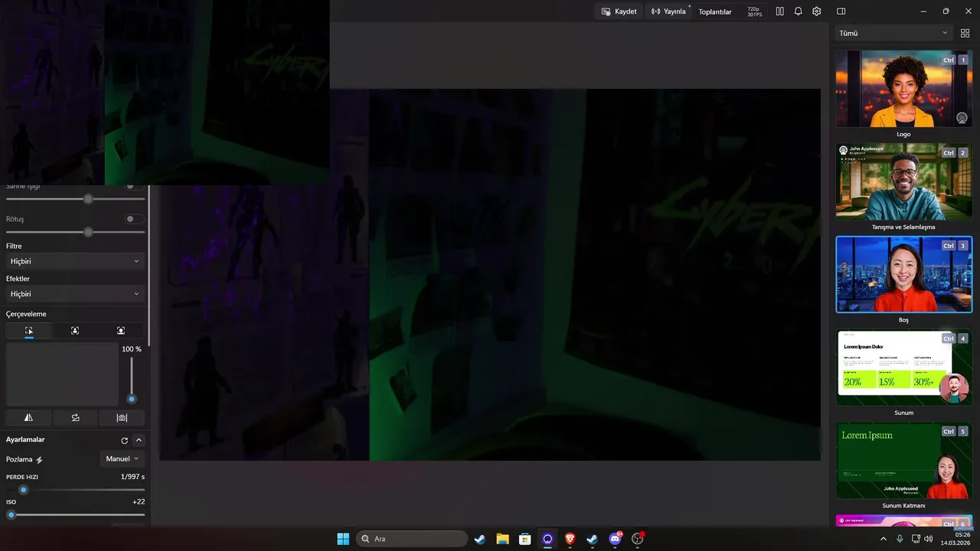Click the Filtre label
Viewport: 980px width, 551px height.
coord(14,246)
